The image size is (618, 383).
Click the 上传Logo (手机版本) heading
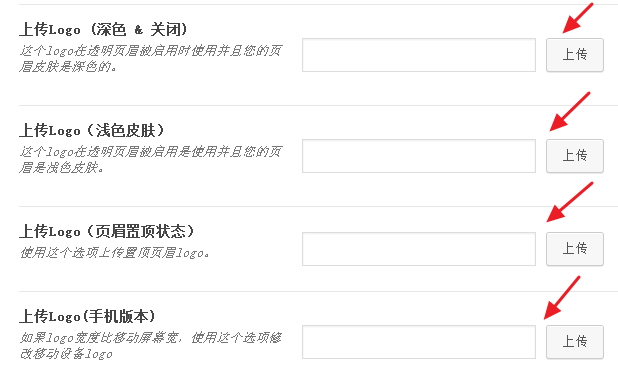87,316
